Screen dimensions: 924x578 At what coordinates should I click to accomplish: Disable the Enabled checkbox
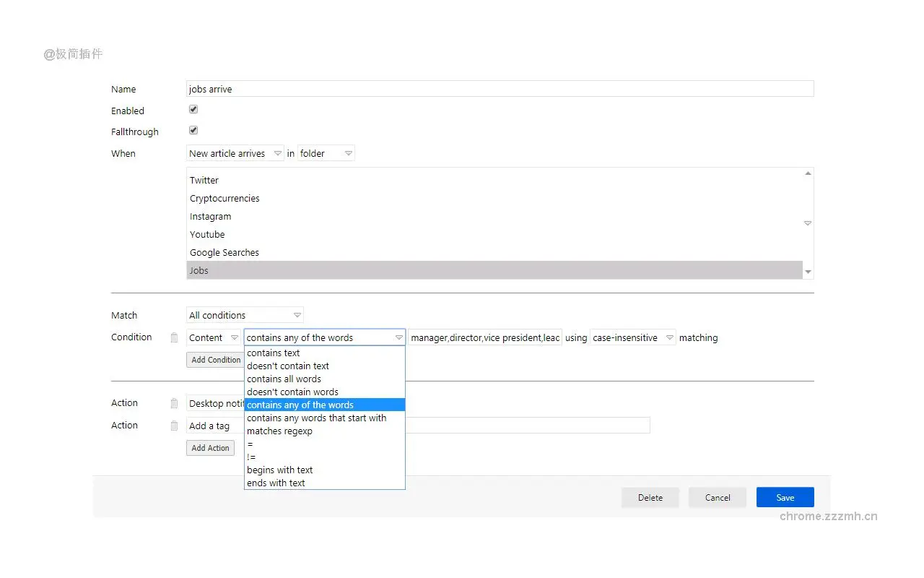coord(193,108)
